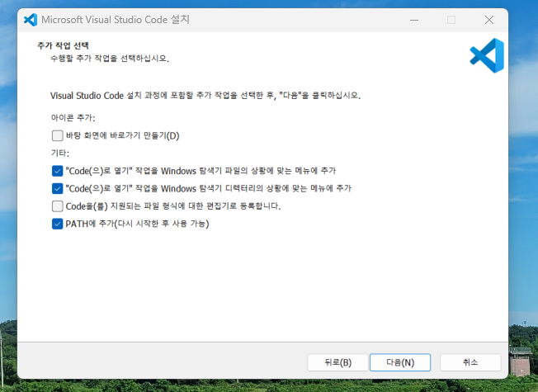Image resolution: width=538 pixels, height=392 pixels.
Task: Click the subtitle "수행할 추가 작업을 선택하십시오."
Action: (110, 59)
